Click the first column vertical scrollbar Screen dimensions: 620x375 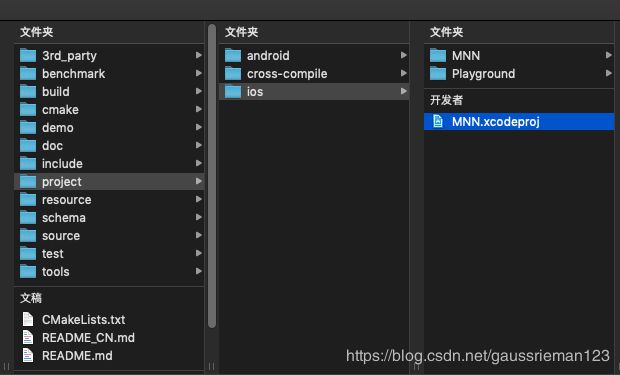coord(212,176)
